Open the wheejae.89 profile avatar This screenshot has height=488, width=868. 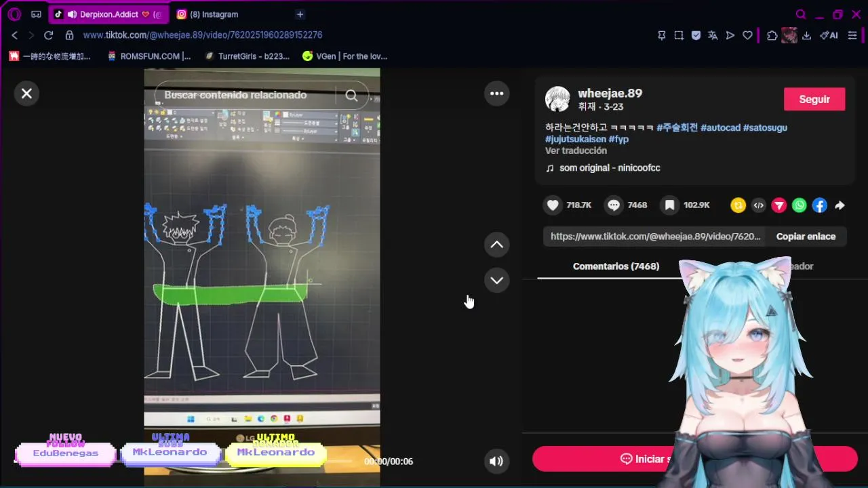pyautogui.click(x=557, y=99)
